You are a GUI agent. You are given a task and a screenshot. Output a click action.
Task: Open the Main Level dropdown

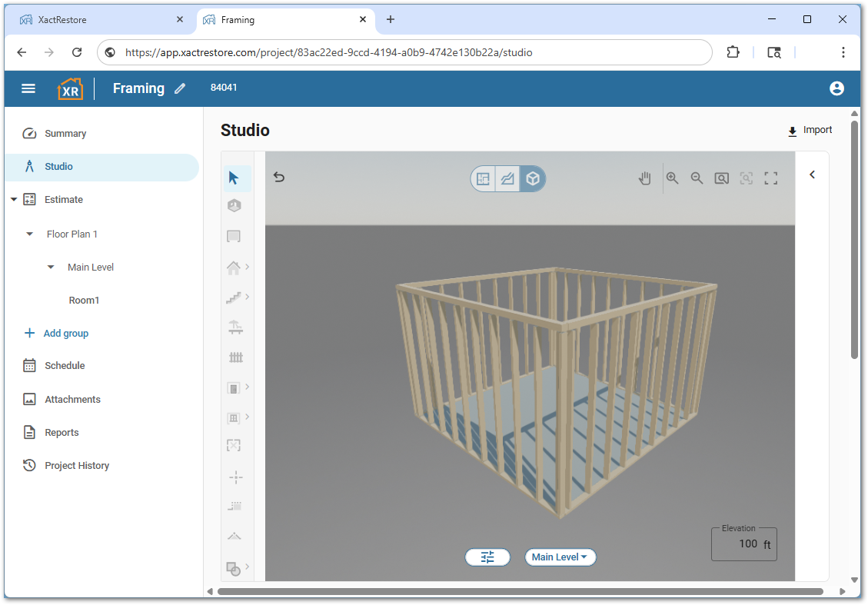[560, 557]
